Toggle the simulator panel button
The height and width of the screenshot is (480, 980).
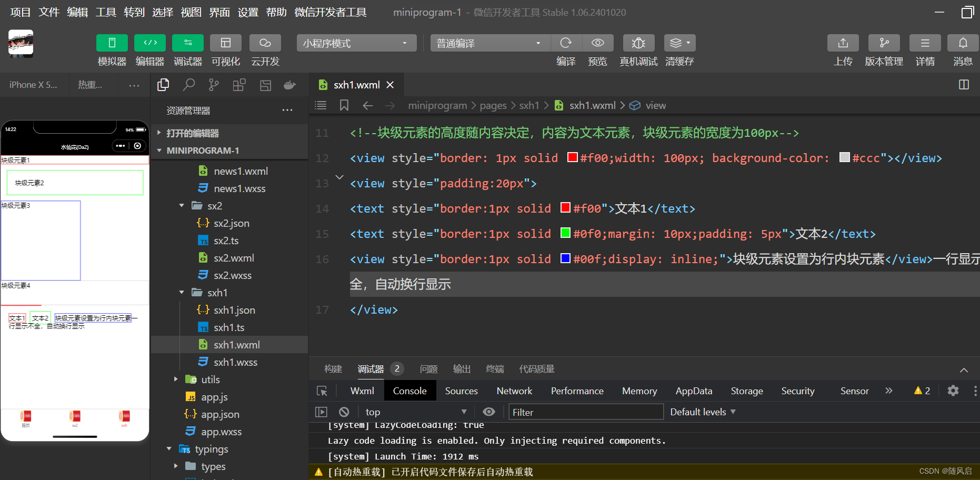coord(112,43)
